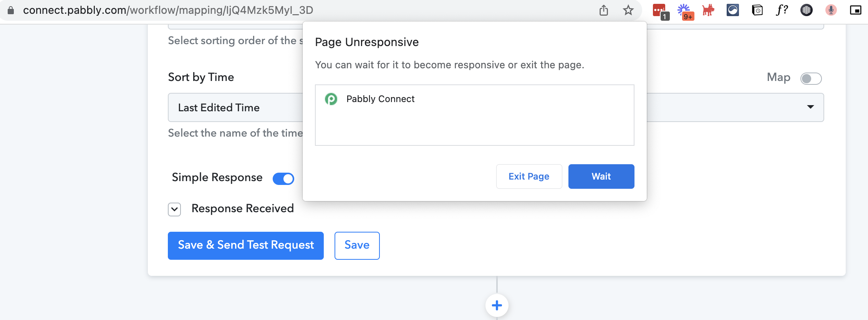
Task: Click the URL in the address bar
Action: click(168, 10)
